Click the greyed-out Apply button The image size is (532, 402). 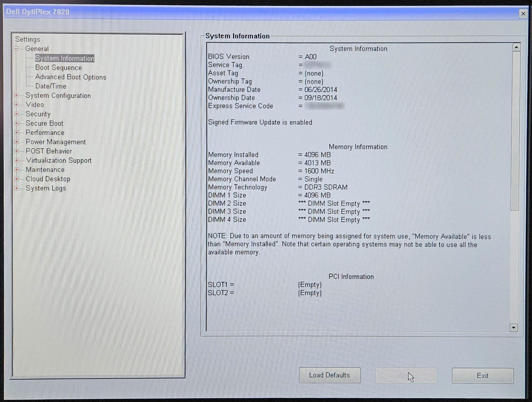click(x=406, y=376)
